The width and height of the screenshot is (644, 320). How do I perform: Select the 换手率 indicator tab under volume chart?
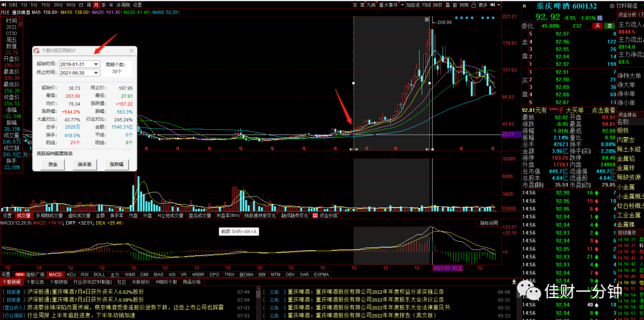(x=117, y=215)
